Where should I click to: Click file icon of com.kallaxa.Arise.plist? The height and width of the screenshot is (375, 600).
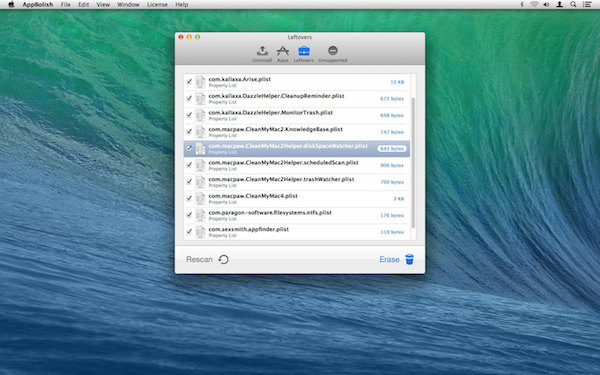coord(200,82)
